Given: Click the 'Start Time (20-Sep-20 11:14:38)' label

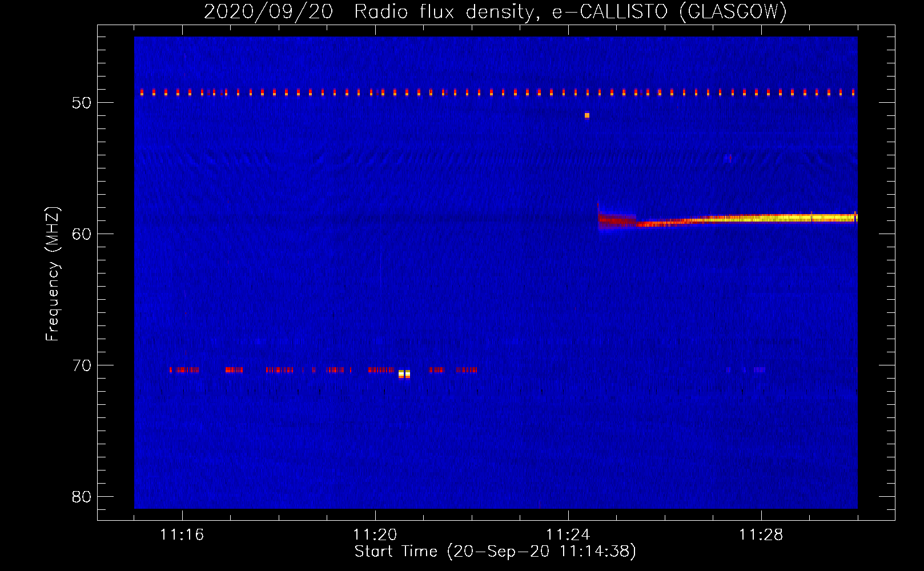Looking at the screenshot, I should click(x=495, y=552).
